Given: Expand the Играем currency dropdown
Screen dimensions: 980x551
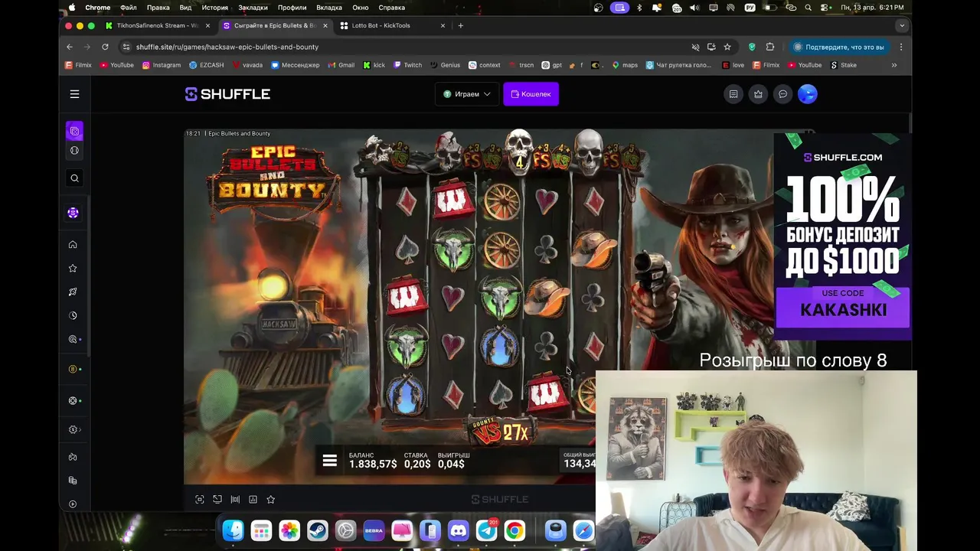Looking at the screenshot, I should (467, 94).
